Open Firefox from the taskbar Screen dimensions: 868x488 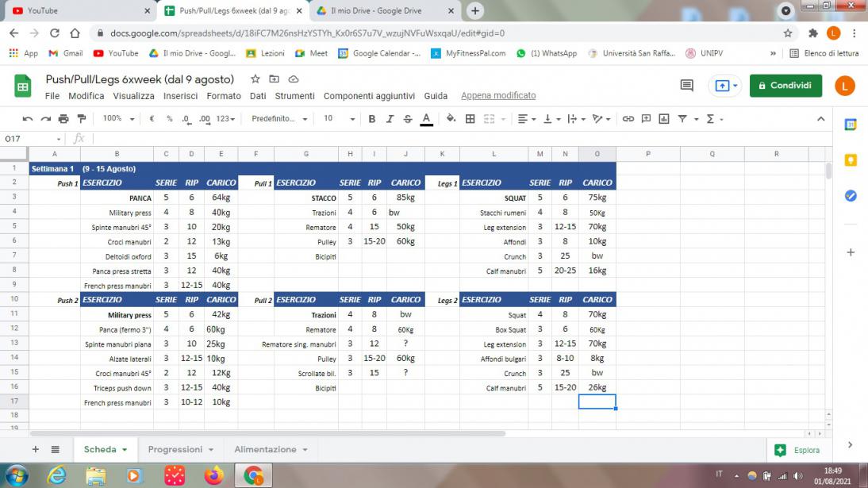click(x=213, y=475)
